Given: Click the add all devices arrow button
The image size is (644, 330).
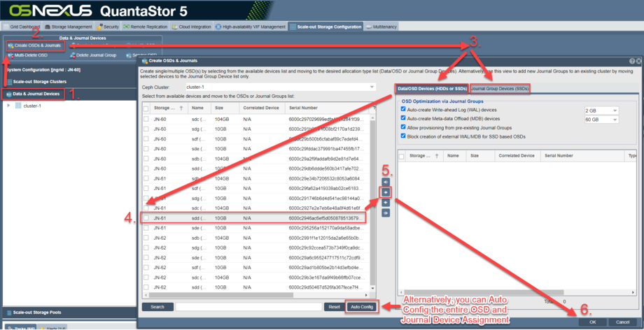Looking at the screenshot, I should (386, 181).
